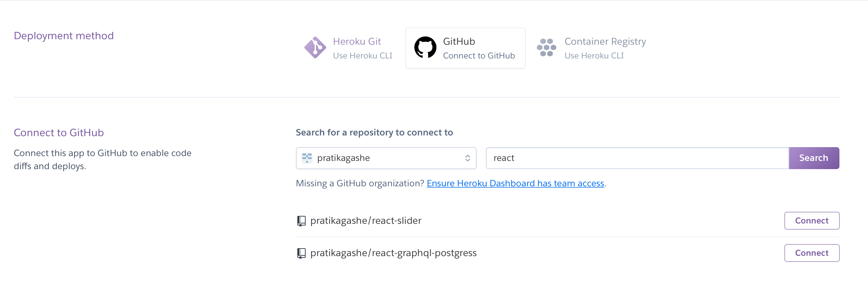Click the book icon beside react-graphql-postgress
The image size is (868, 286).
tap(301, 253)
